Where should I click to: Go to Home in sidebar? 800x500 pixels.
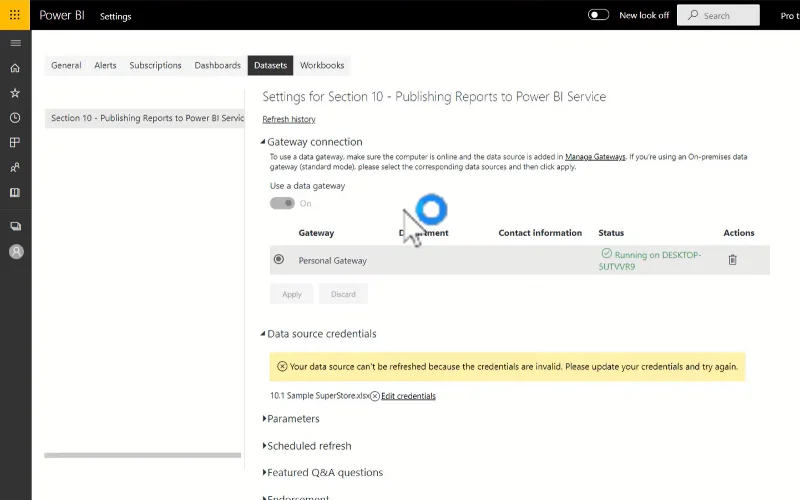click(x=15, y=68)
